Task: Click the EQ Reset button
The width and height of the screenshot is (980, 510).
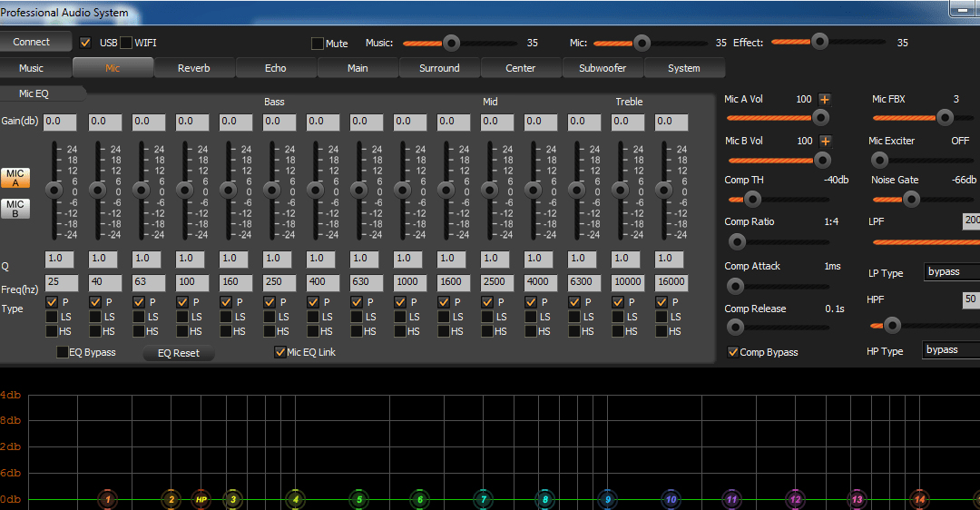Action: [179, 353]
